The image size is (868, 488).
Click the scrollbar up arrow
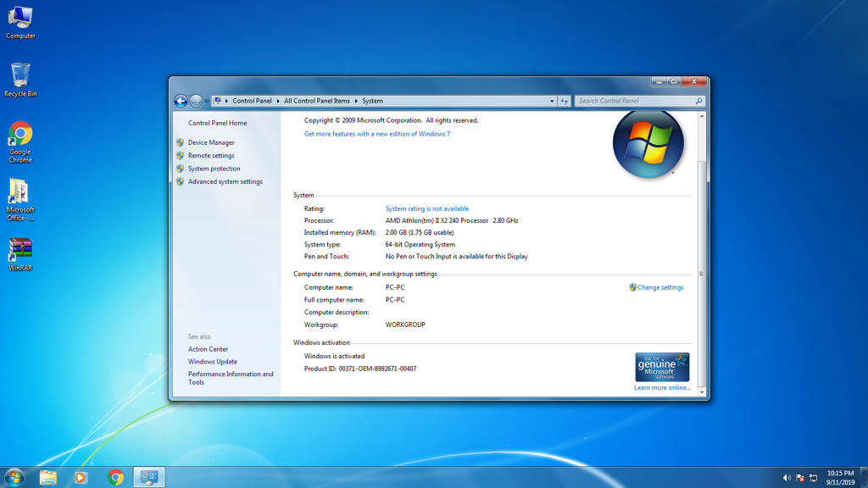(702, 117)
